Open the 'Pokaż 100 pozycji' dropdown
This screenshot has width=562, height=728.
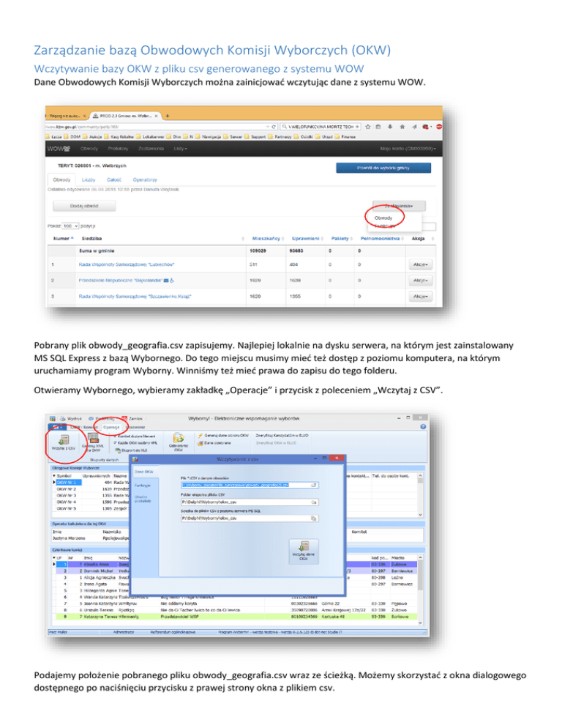click(x=70, y=226)
